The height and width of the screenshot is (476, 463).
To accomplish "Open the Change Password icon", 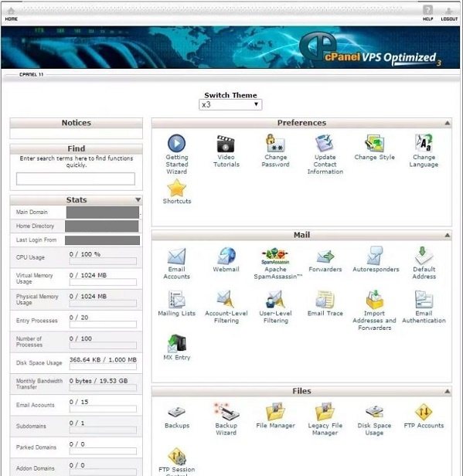I will [275, 143].
